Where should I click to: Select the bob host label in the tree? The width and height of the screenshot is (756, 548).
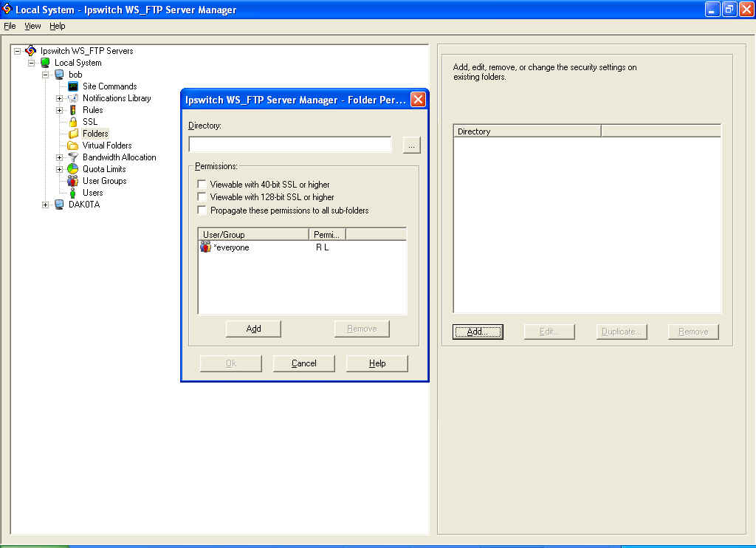(76, 75)
